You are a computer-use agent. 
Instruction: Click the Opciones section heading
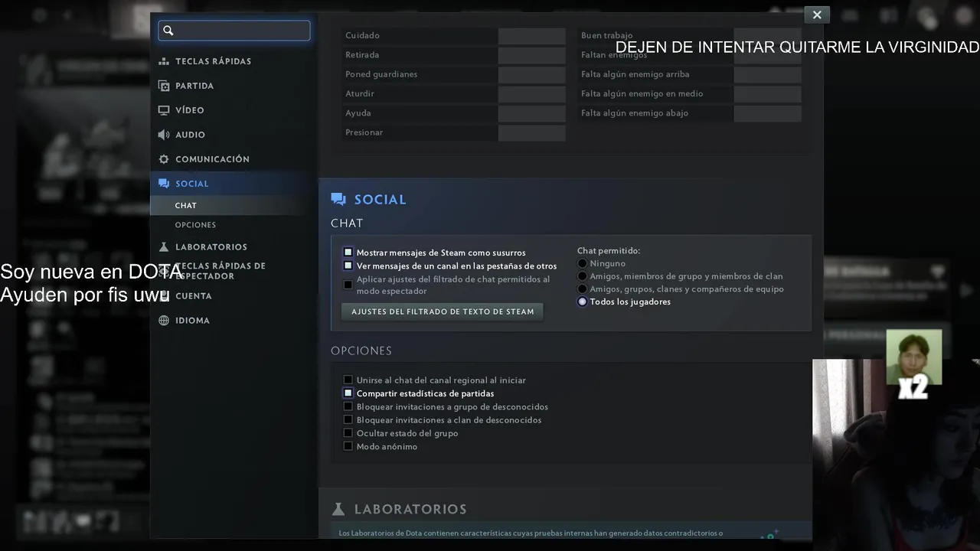pos(361,350)
